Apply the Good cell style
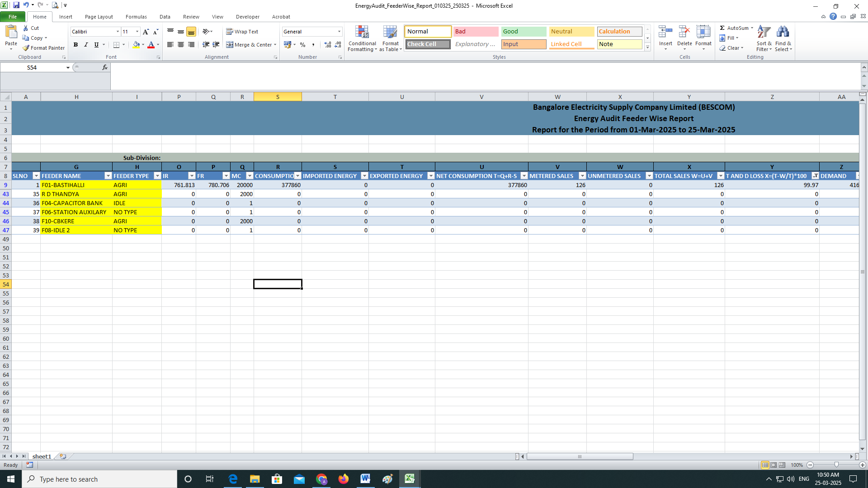The height and width of the screenshot is (488, 868). click(x=524, y=32)
